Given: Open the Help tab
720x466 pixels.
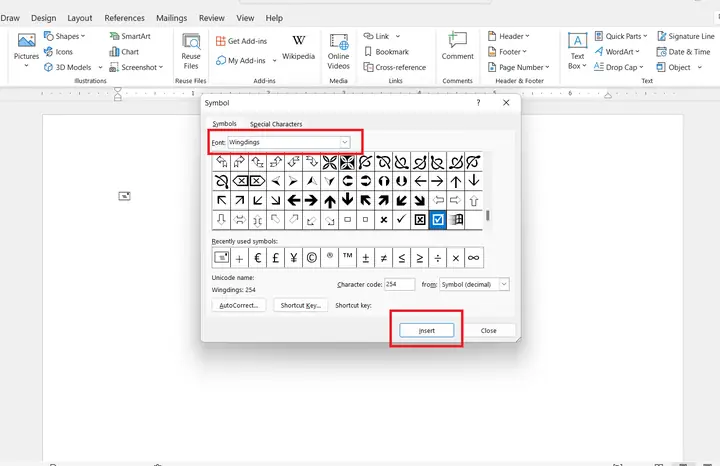Looking at the screenshot, I should click(274, 18).
